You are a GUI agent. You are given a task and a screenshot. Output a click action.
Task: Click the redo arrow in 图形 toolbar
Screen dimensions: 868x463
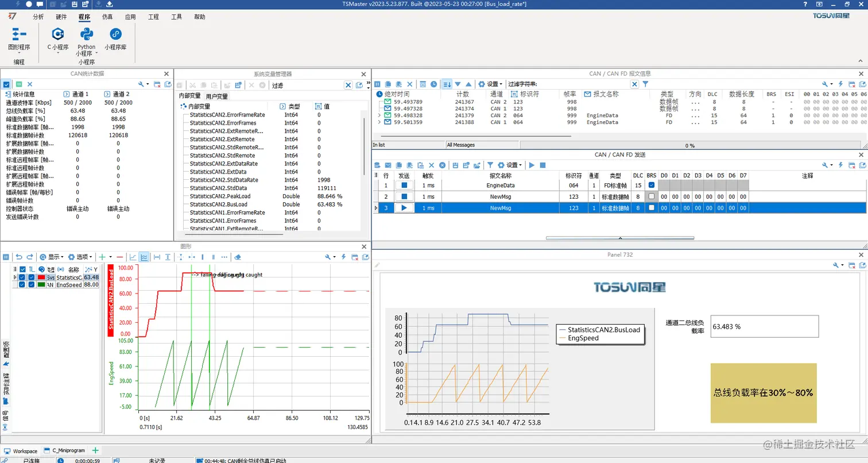point(29,257)
